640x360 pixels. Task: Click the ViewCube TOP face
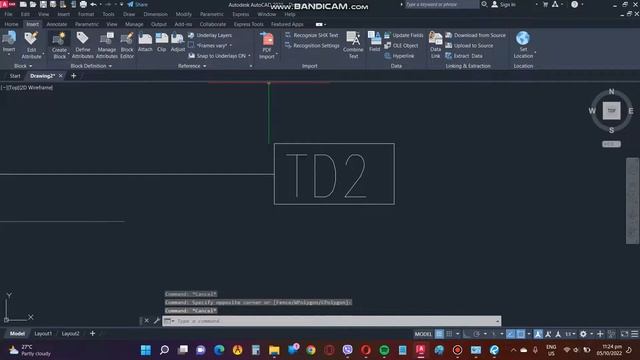[611, 111]
